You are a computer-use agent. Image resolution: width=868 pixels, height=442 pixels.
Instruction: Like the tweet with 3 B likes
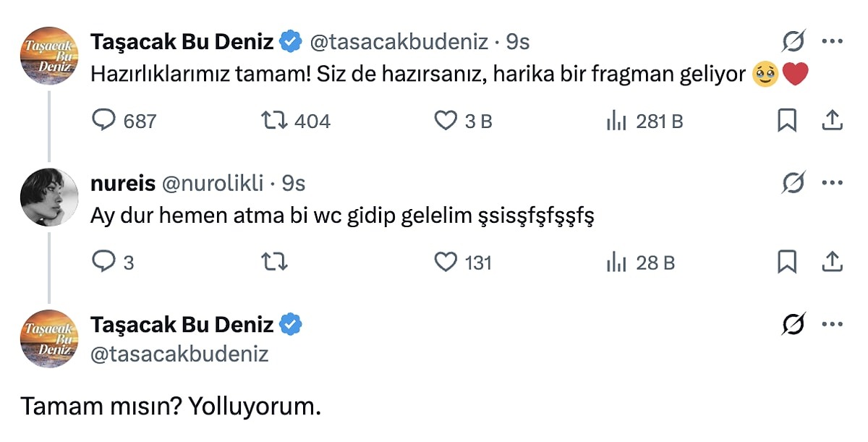coord(446,121)
